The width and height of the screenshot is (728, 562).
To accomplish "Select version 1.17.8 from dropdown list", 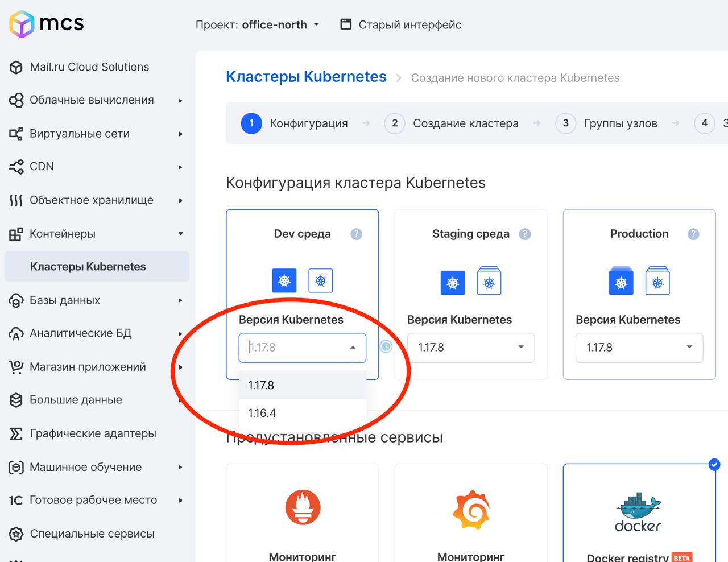I will click(303, 385).
